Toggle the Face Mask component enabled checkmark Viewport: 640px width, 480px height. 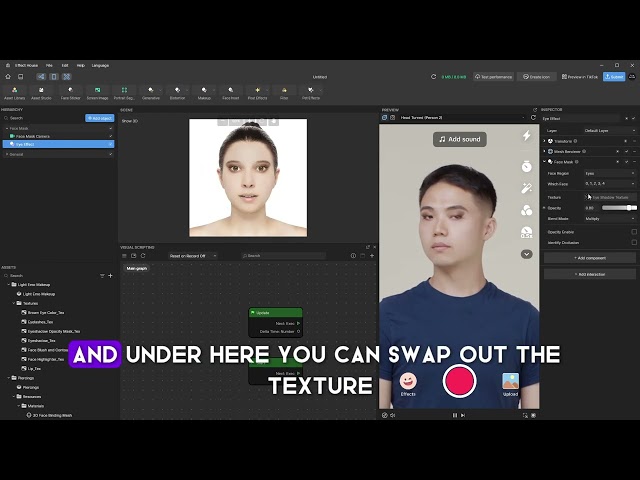(x=627, y=162)
